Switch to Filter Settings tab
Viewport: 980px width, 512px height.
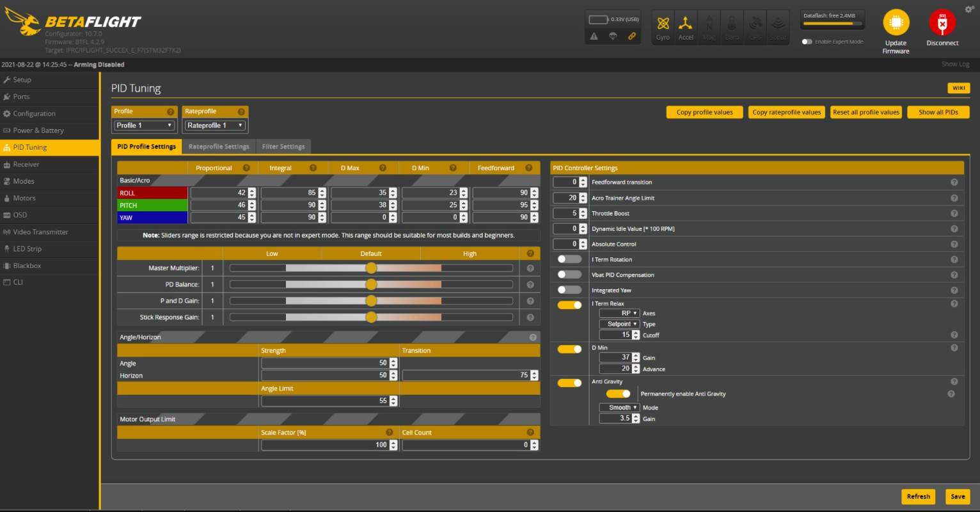pyautogui.click(x=283, y=147)
